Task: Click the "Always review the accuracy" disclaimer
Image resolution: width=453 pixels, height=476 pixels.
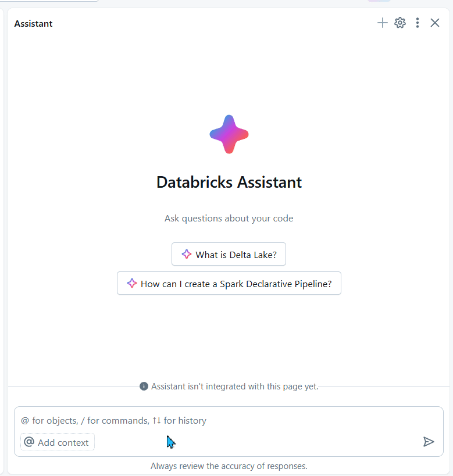Action: tap(229, 466)
